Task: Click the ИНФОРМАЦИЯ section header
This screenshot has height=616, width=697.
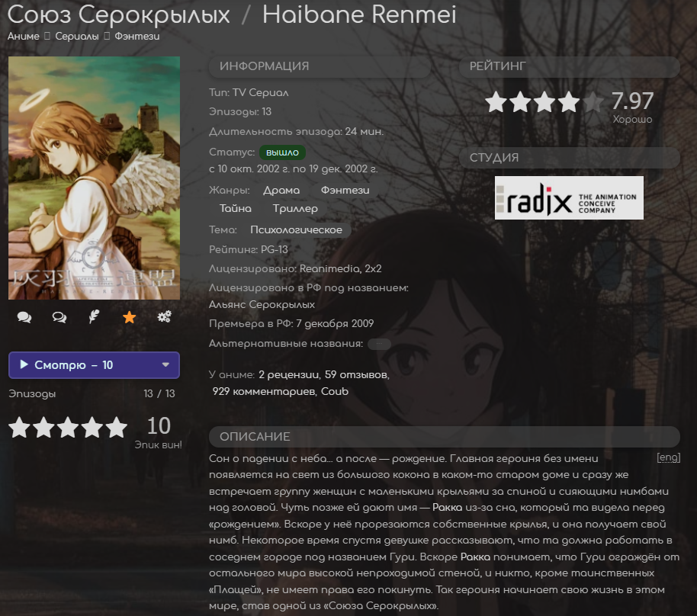Action: 320,66
